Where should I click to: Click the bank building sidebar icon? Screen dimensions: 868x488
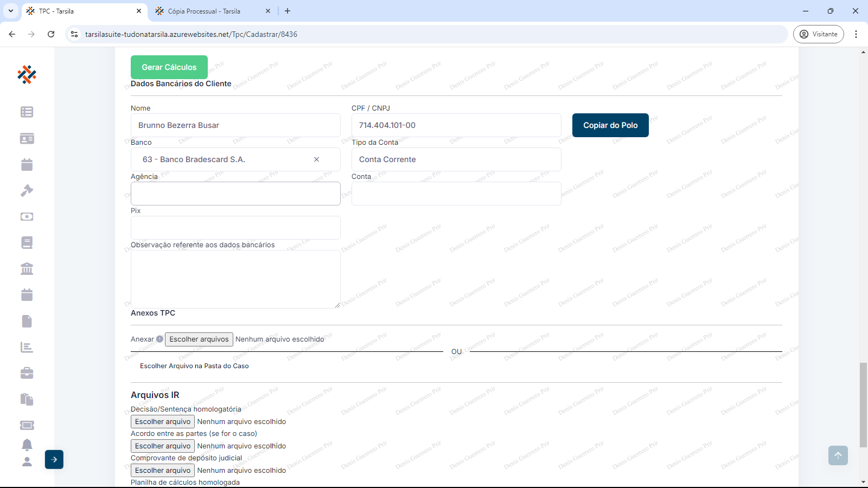click(x=27, y=268)
